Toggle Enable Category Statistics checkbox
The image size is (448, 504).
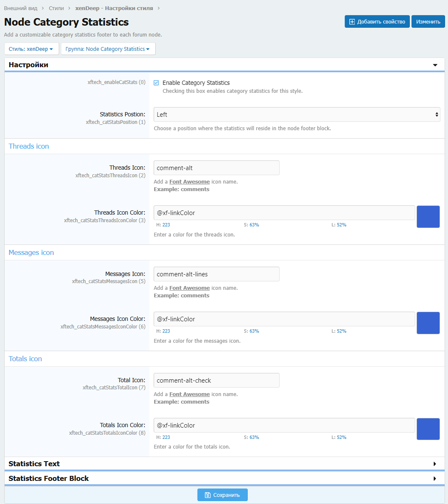[x=156, y=83]
